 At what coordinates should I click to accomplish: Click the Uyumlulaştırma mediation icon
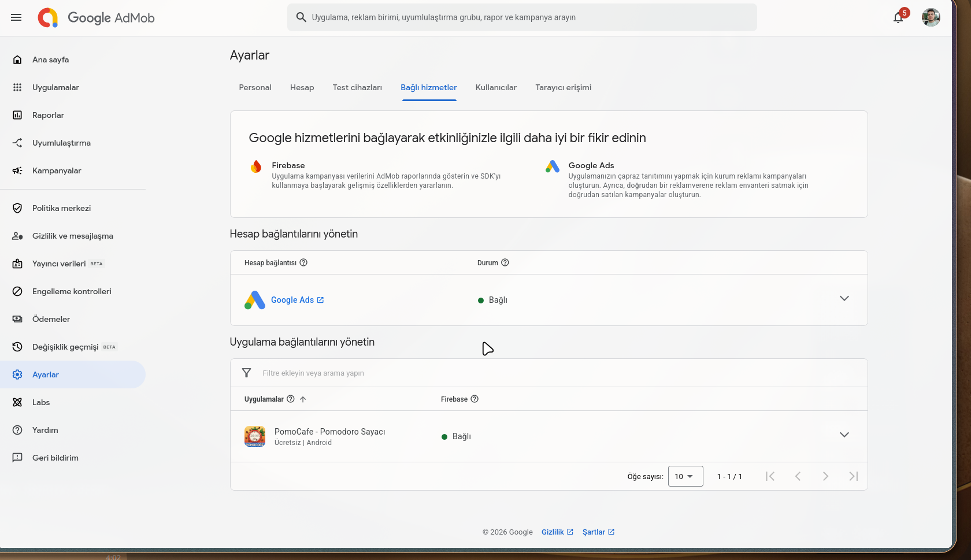17,143
